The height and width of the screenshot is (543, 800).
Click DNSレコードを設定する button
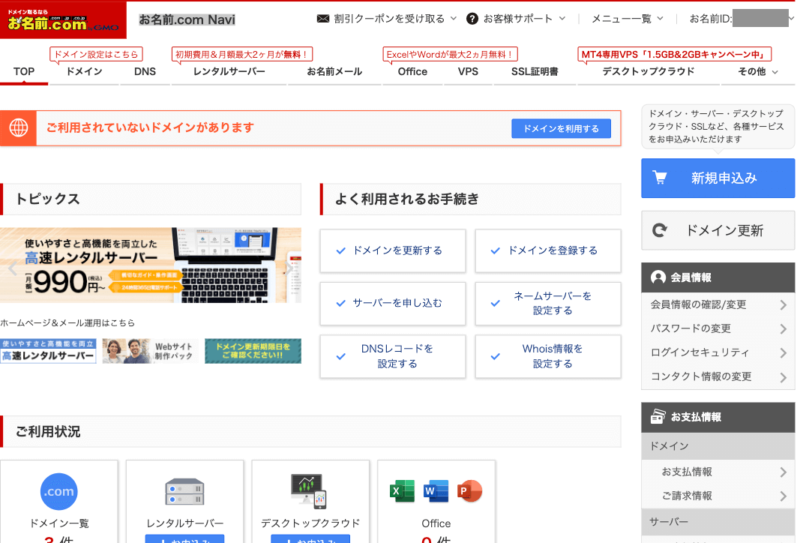click(393, 356)
